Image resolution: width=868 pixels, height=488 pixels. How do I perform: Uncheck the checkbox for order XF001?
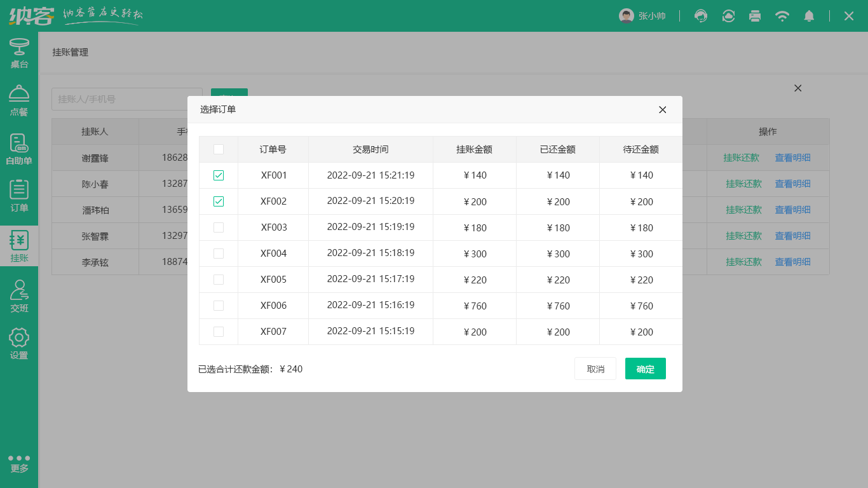219,175
